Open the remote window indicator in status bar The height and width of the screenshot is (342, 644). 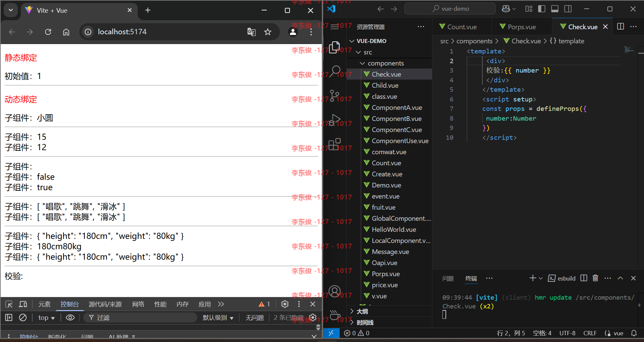331,333
